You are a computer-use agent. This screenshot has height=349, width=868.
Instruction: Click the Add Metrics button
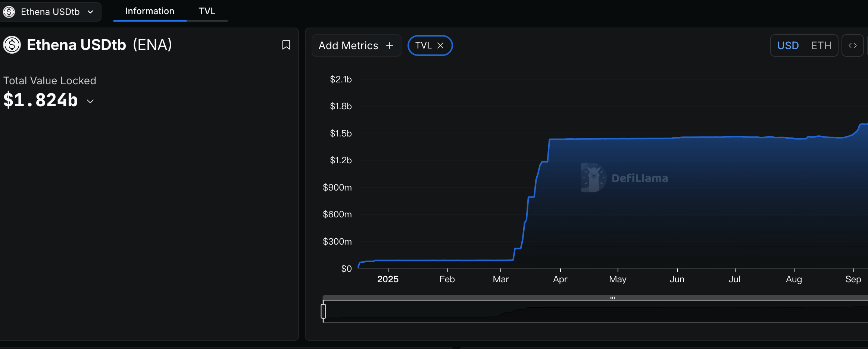(x=356, y=45)
